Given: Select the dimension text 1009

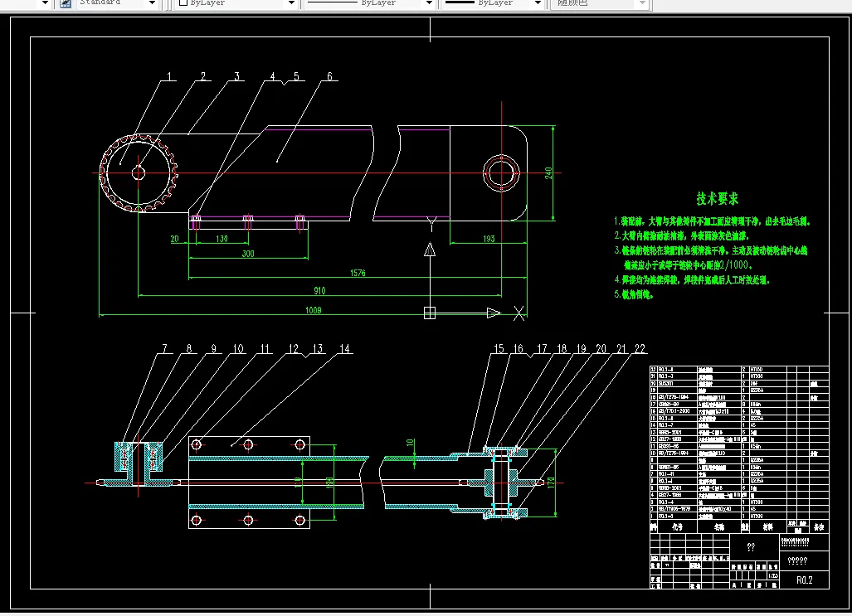Looking at the screenshot, I should (313, 310).
